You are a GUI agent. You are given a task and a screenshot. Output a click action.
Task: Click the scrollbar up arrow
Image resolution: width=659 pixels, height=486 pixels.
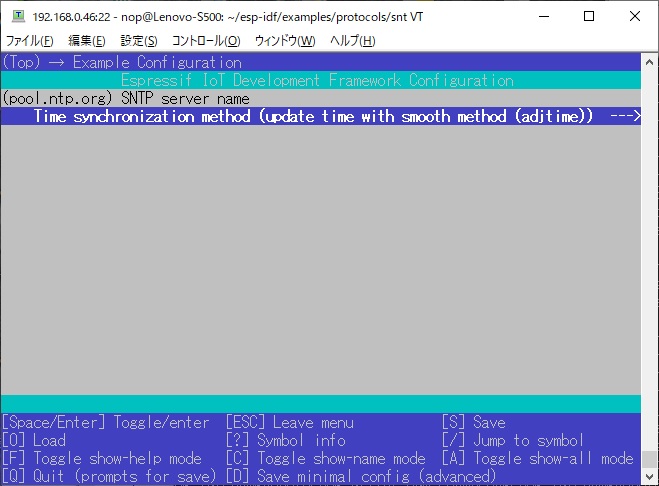click(649, 62)
